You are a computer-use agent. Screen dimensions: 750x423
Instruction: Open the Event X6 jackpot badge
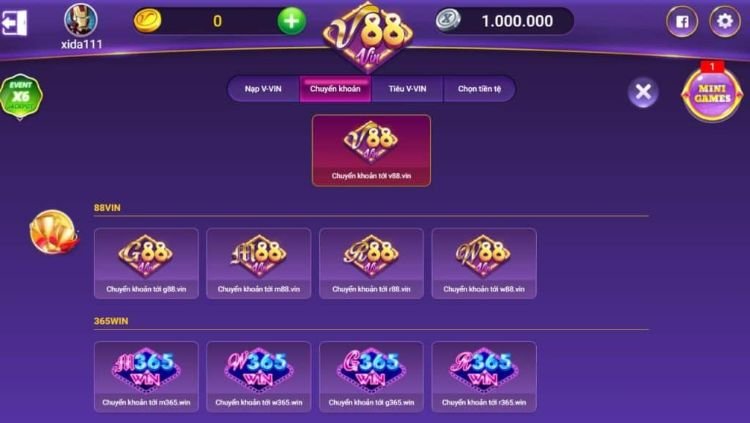[21, 96]
